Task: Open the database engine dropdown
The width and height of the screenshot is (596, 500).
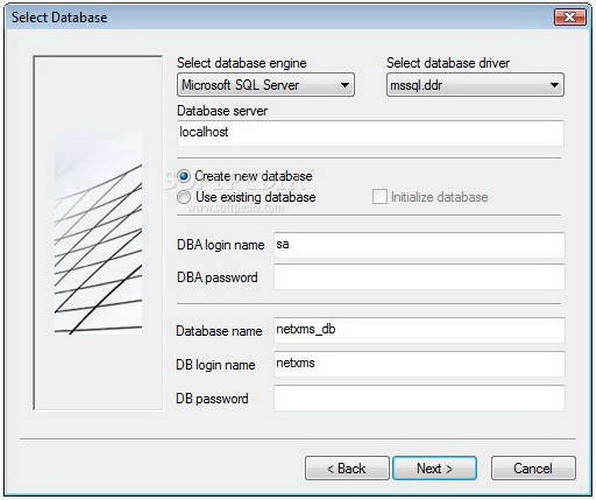Action: tap(266, 85)
